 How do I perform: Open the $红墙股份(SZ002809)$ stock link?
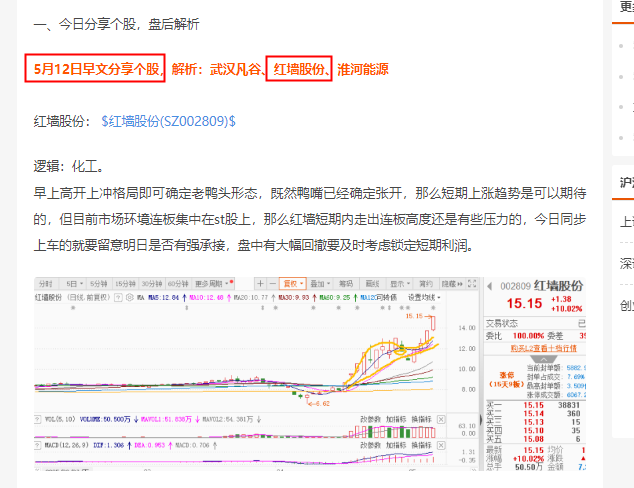pyautogui.click(x=168, y=121)
